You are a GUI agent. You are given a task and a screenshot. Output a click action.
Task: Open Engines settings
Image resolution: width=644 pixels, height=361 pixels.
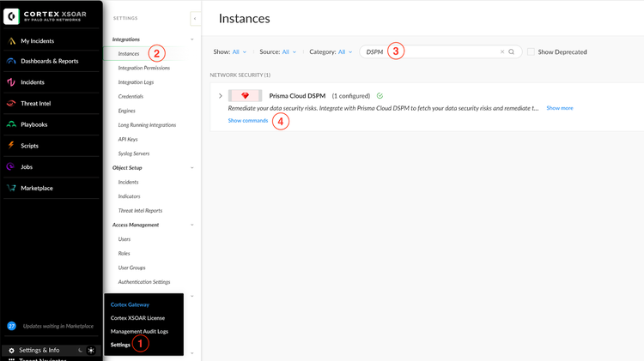(x=126, y=111)
